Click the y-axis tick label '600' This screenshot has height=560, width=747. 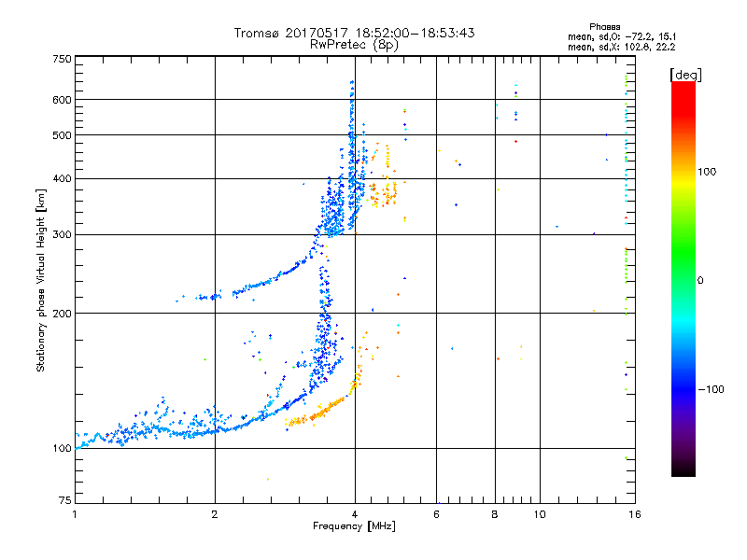[63, 100]
